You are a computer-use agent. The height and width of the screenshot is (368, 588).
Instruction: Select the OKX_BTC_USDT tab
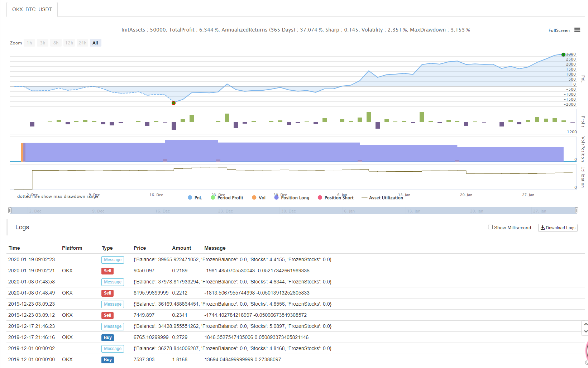coord(32,9)
